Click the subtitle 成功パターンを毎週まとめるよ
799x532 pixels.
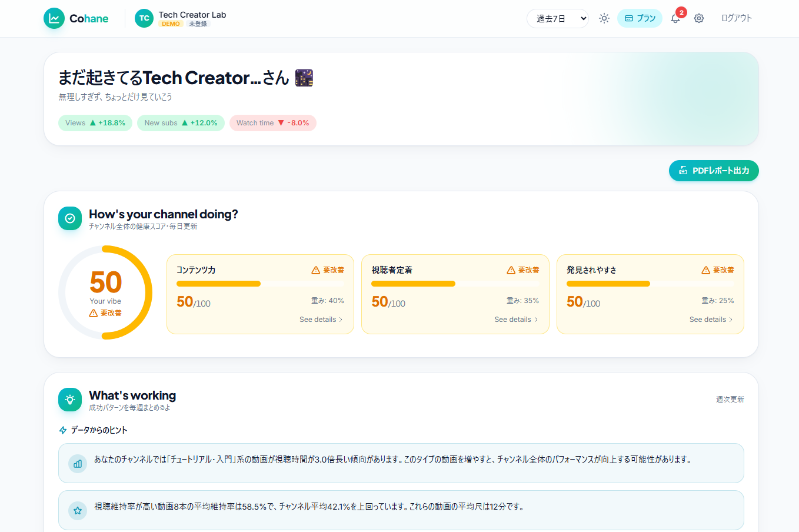pyautogui.click(x=129, y=408)
